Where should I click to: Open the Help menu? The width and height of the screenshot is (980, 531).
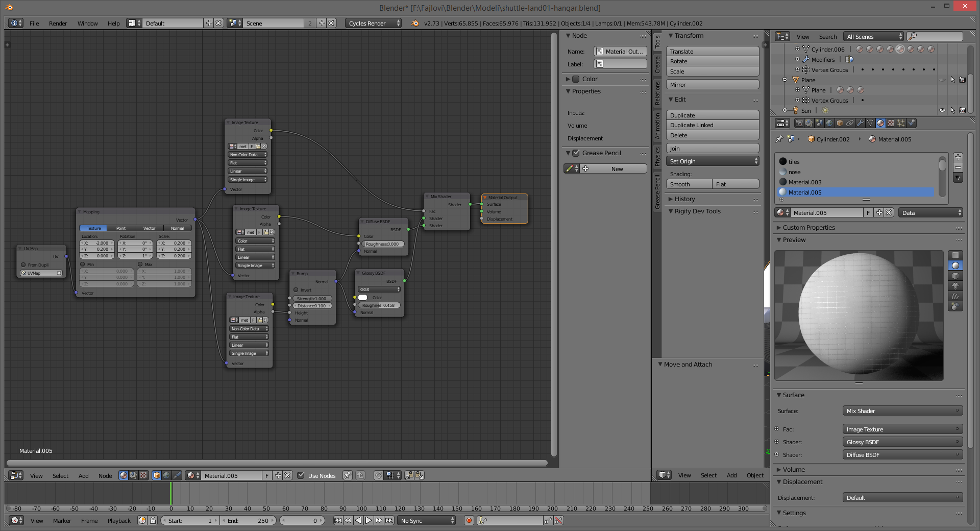(113, 23)
